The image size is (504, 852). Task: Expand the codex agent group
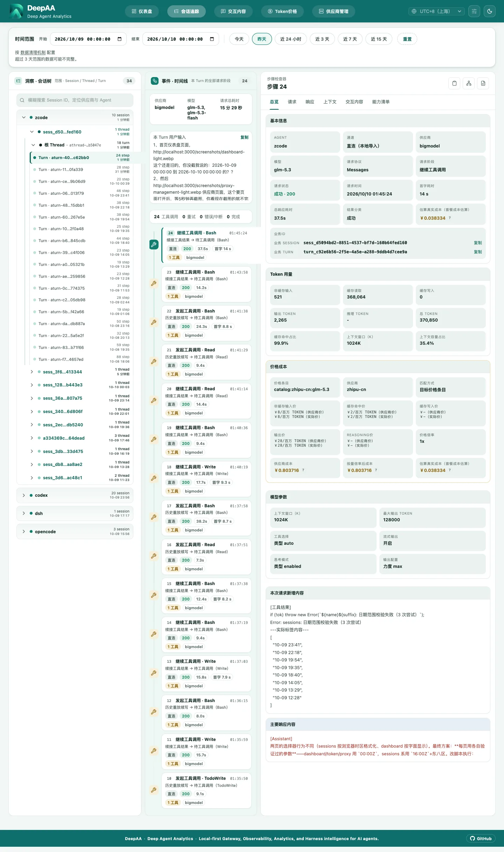[24, 495]
